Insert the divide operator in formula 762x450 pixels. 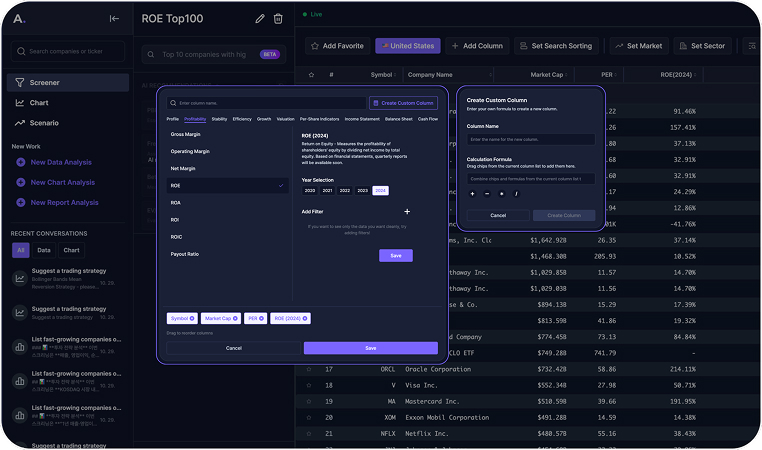(x=516, y=194)
